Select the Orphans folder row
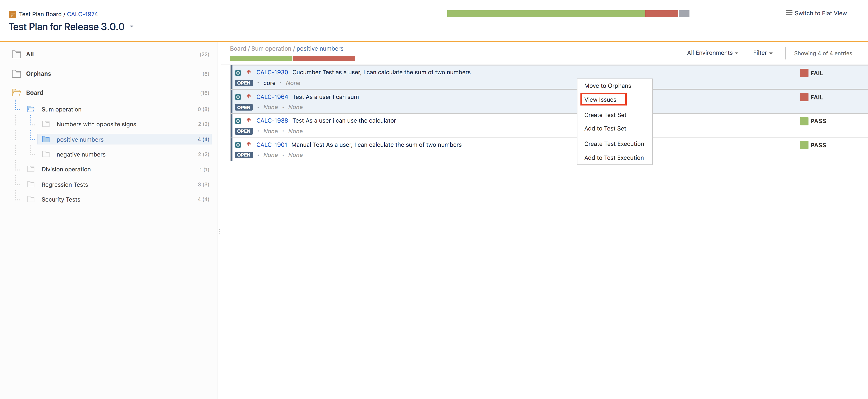The height and width of the screenshot is (399, 868). point(110,74)
